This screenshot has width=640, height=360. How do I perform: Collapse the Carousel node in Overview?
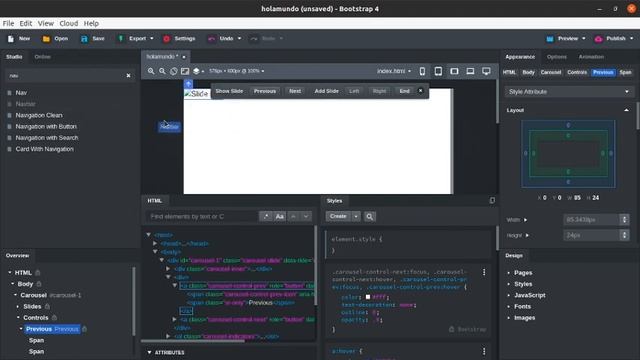16,295
